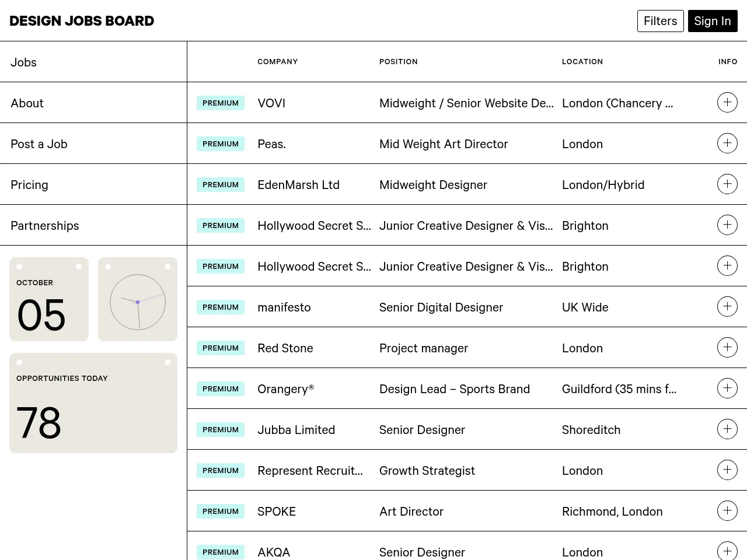Expand EdenMarsh Ltd job details plus icon
Screen dimensions: 747x560
pyautogui.click(x=727, y=184)
